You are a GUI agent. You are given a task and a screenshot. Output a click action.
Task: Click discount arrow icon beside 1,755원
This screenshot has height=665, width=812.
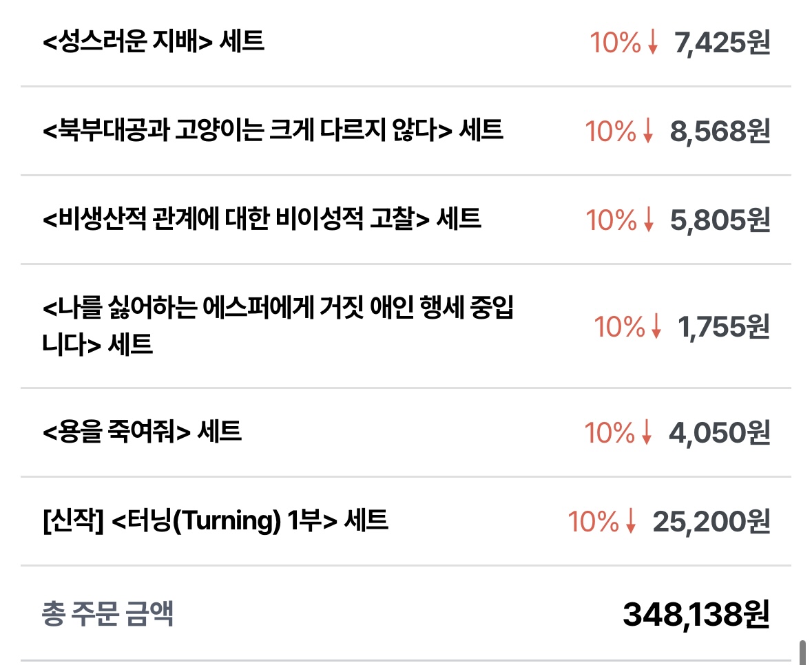pyautogui.click(x=656, y=328)
